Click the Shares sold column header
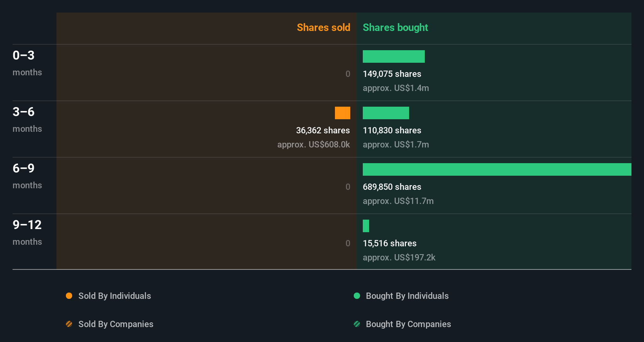 coord(324,27)
